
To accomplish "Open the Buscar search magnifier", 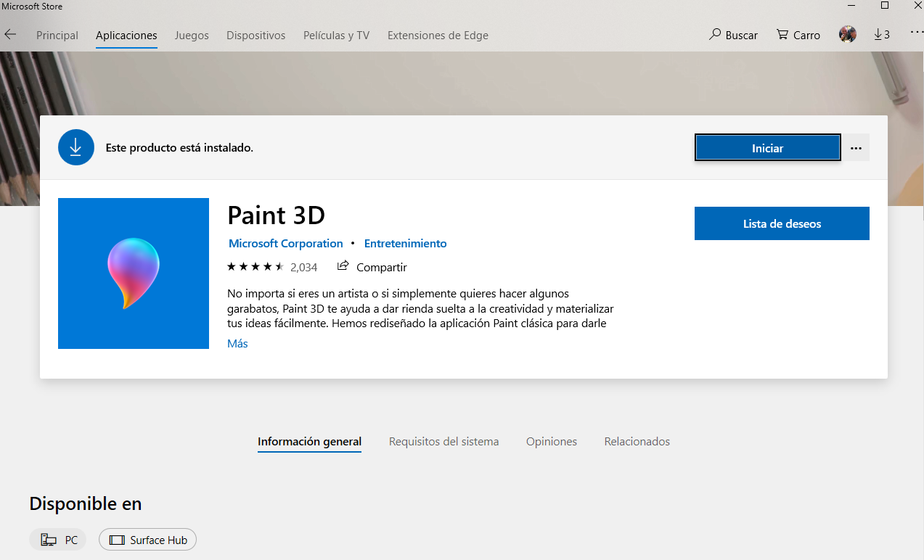I will pos(733,35).
